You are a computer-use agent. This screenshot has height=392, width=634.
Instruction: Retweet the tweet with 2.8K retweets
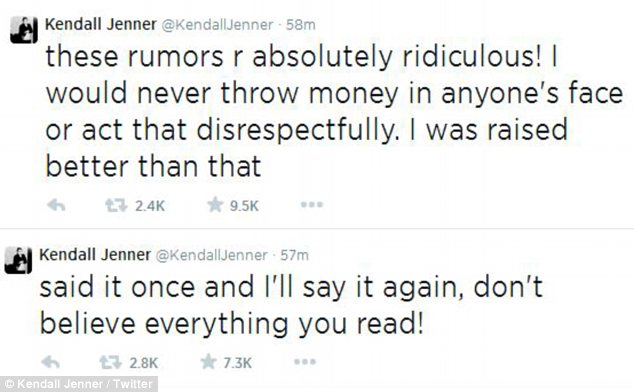click(x=110, y=362)
